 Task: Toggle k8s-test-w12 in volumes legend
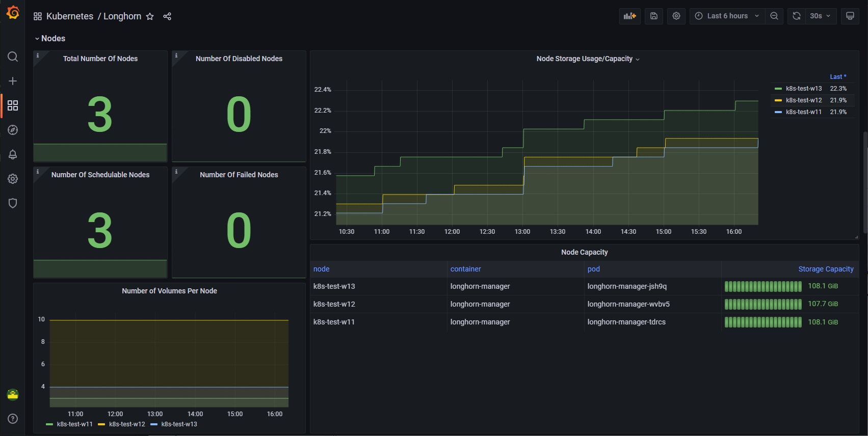coord(127,424)
